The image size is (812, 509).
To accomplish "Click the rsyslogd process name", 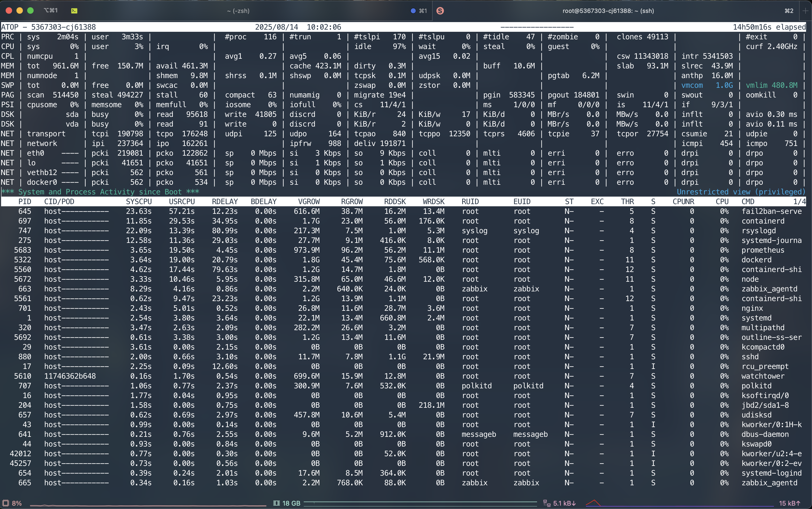I will [759, 231].
